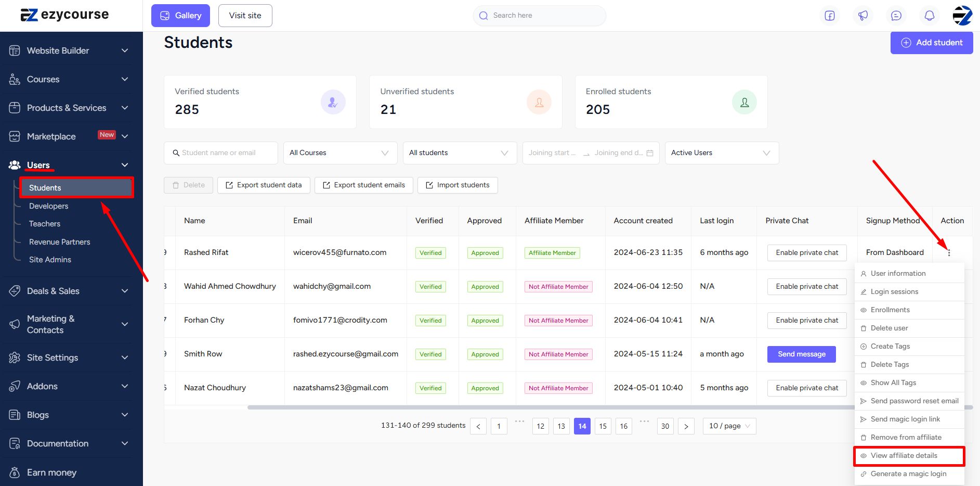Go to page 15 in pagination
Screen dimensions: 980x486
tap(603, 426)
